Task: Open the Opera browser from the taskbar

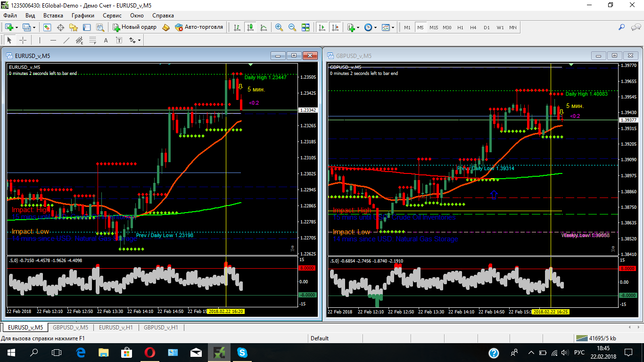Action: click(x=150, y=352)
